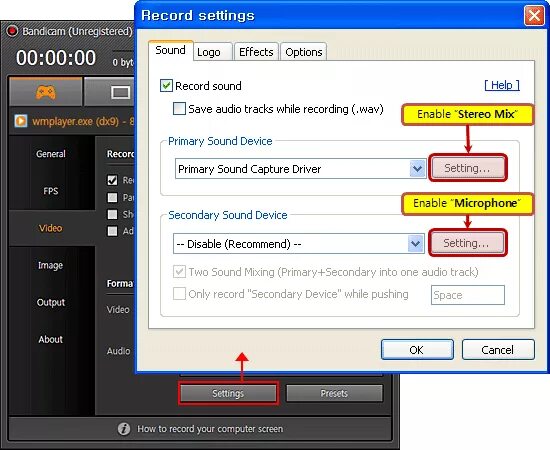Click Setting button for Primary Sound Device

(468, 168)
